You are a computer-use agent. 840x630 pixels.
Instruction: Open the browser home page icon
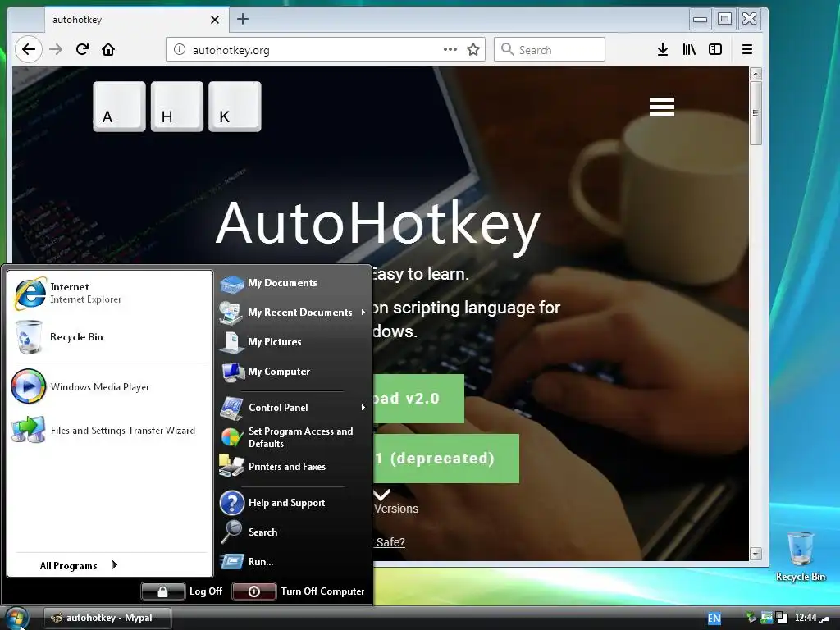(x=108, y=50)
